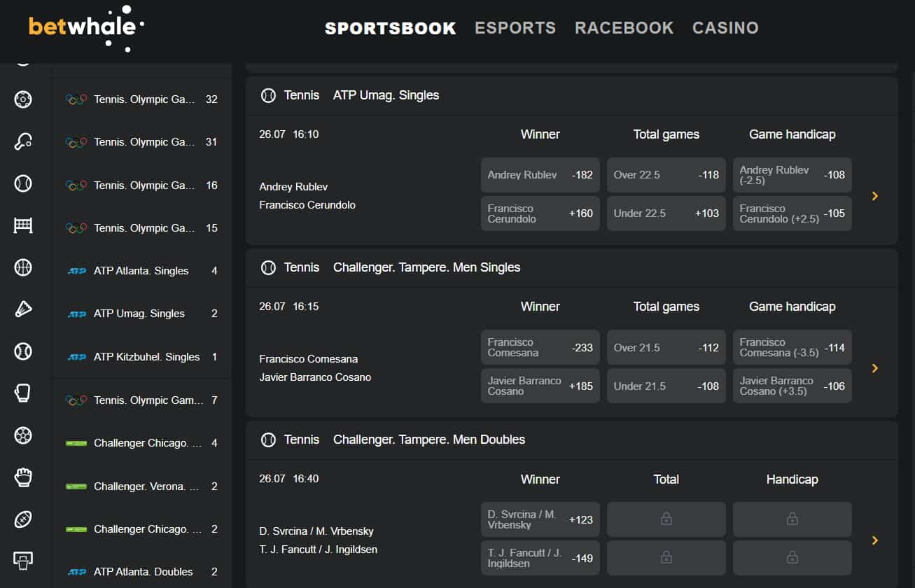Select the baseball sport icon
Viewport: 915px width, 588px height.
coord(23,351)
